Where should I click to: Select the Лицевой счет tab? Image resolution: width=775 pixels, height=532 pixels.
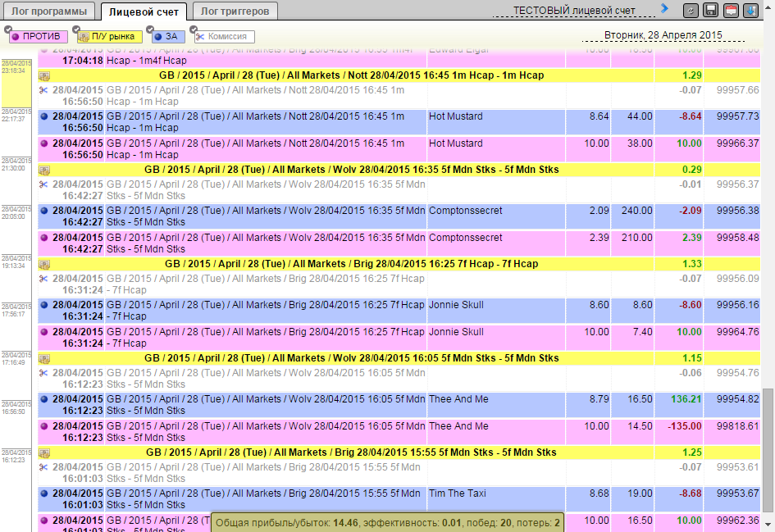144,11
